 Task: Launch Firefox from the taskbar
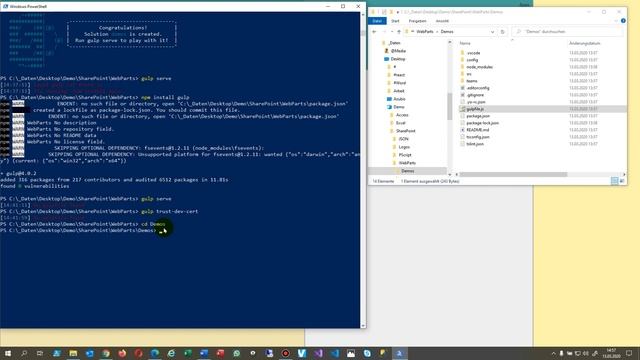pyautogui.click(x=122, y=353)
